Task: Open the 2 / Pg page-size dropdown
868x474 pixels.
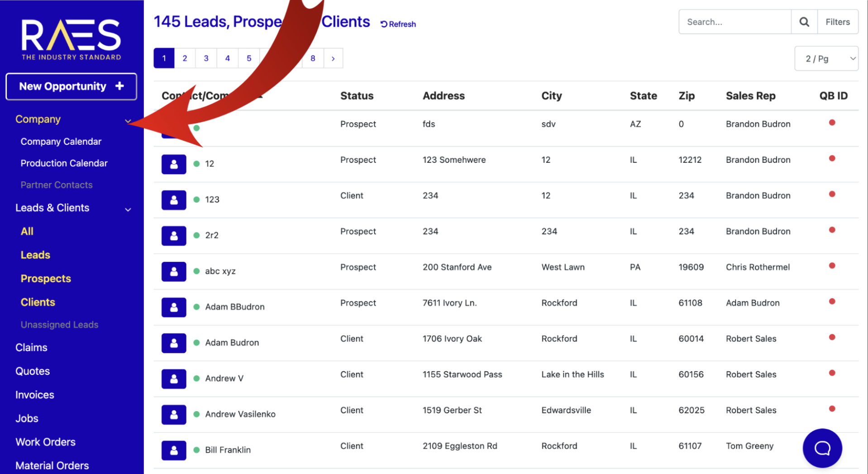Action: (x=826, y=58)
